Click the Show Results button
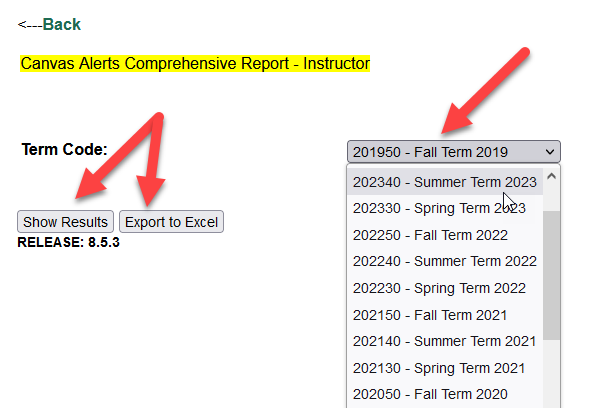The height and width of the screenshot is (408, 600). point(66,222)
